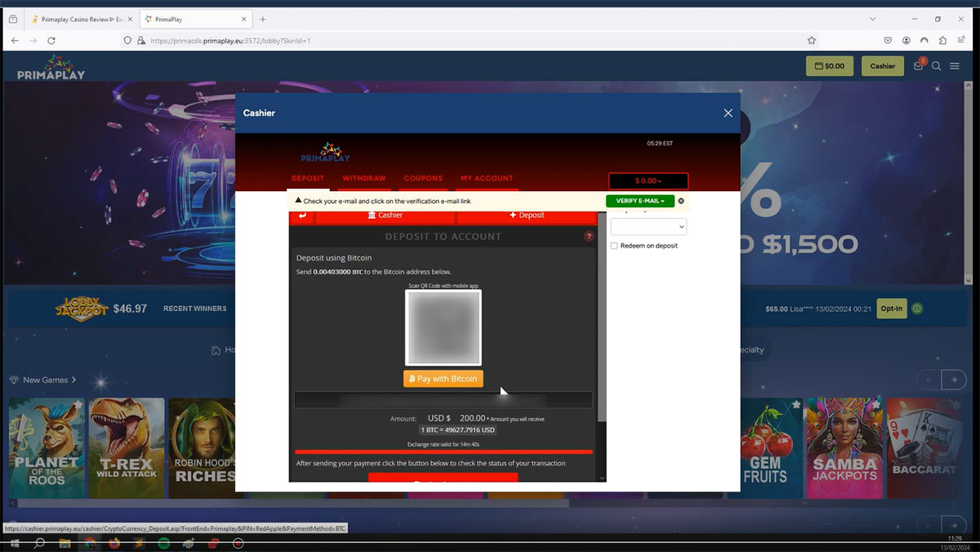This screenshot has height=552, width=980.
Task: Open the COUPONS tab
Action: 423,178
